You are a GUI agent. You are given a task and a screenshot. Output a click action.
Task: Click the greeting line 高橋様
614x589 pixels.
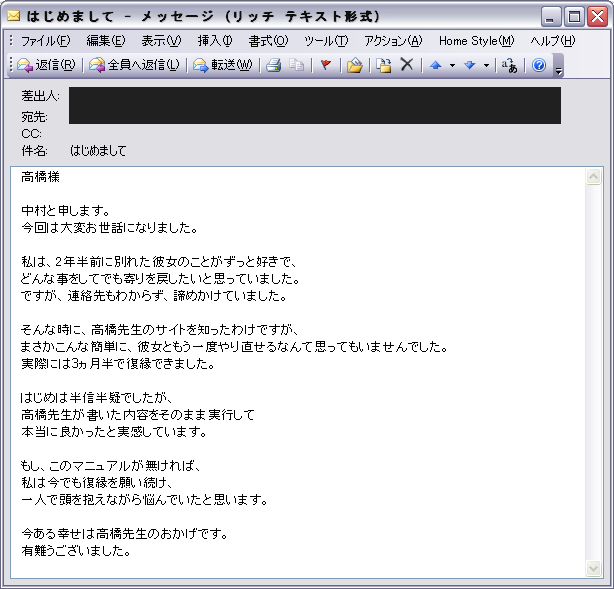(x=40, y=177)
